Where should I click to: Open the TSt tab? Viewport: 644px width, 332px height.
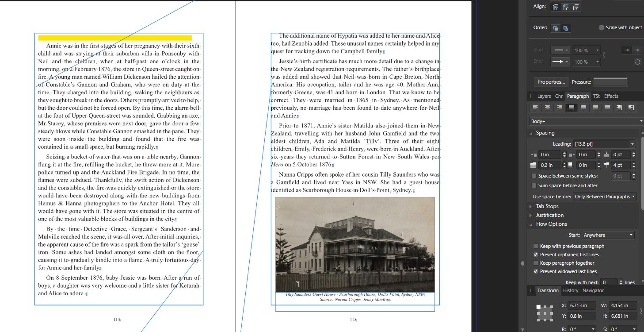tap(596, 96)
